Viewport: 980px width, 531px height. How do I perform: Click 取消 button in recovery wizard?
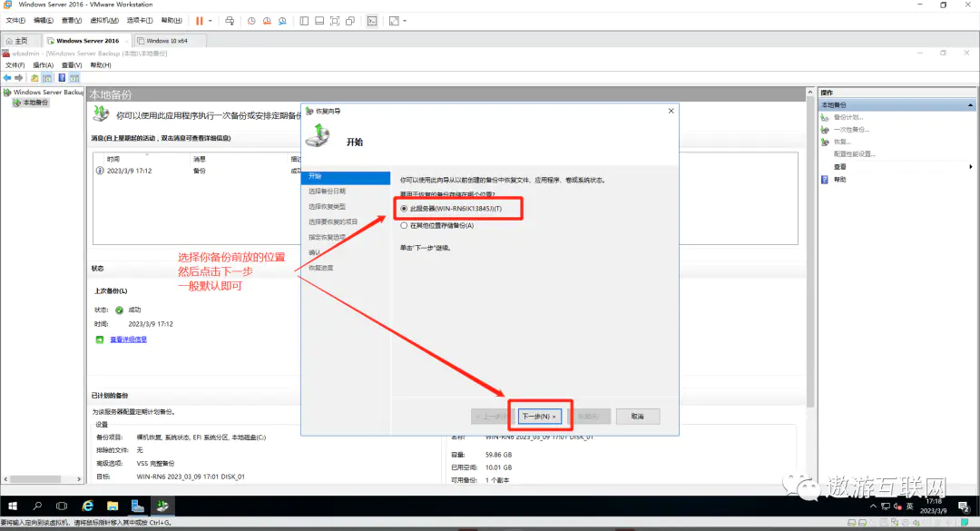point(638,416)
